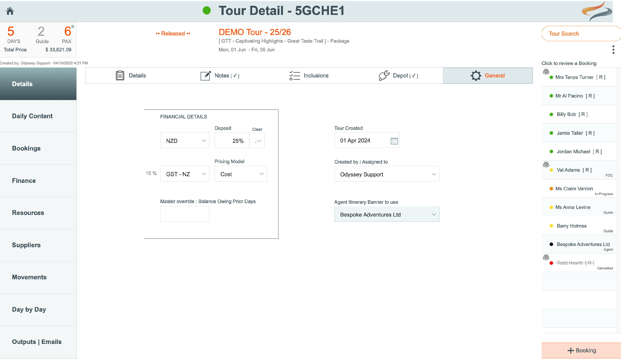Click Clear above the deposit field

[x=257, y=129]
